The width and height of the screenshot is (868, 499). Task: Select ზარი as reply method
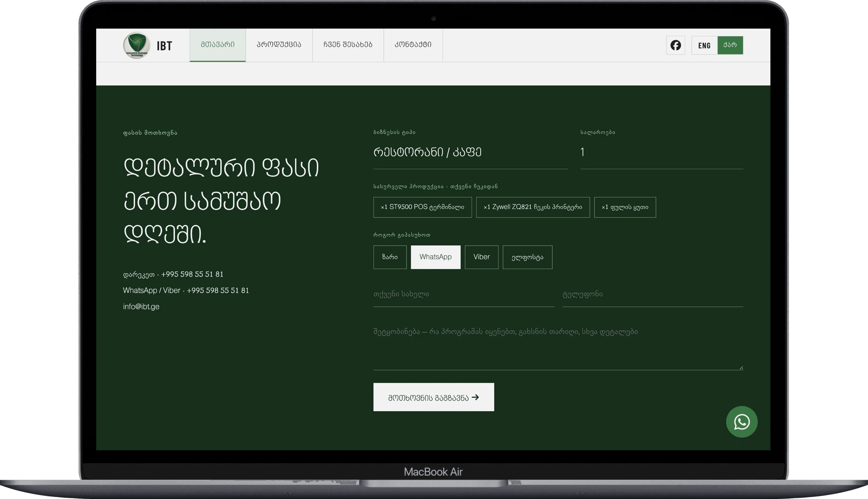click(390, 257)
